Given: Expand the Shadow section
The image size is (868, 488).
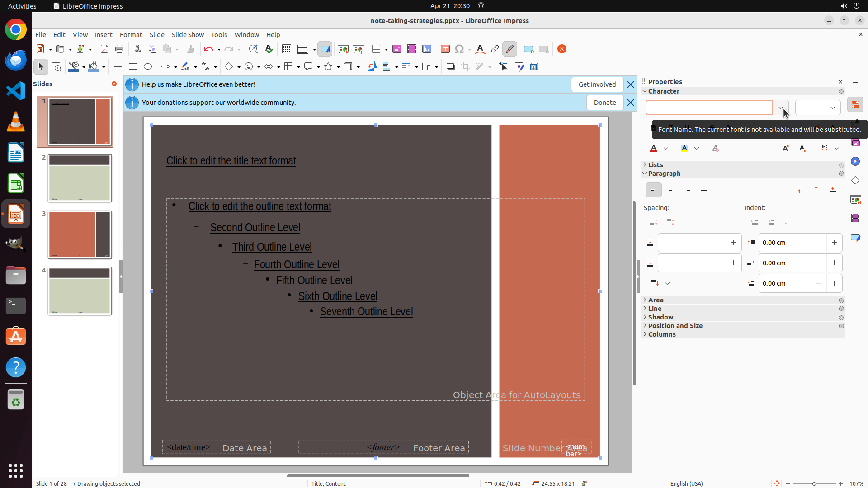Looking at the screenshot, I should click(x=660, y=317).
